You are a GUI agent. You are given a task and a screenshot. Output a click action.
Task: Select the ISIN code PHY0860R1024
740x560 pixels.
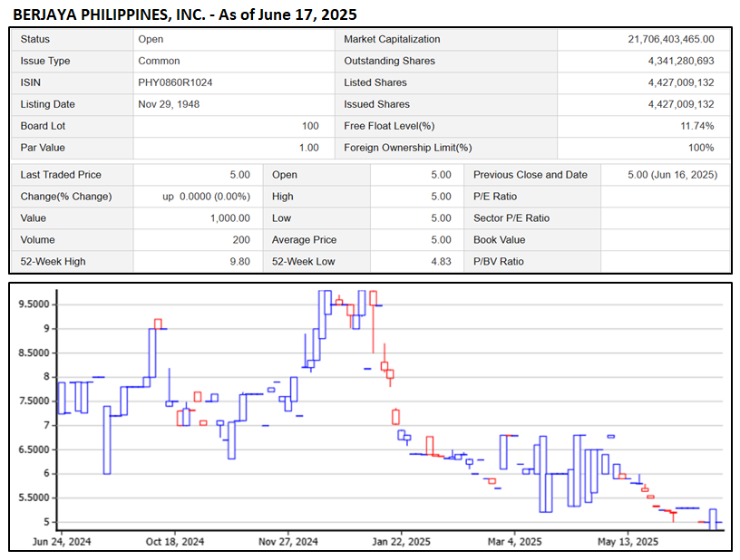coord(175,82)
